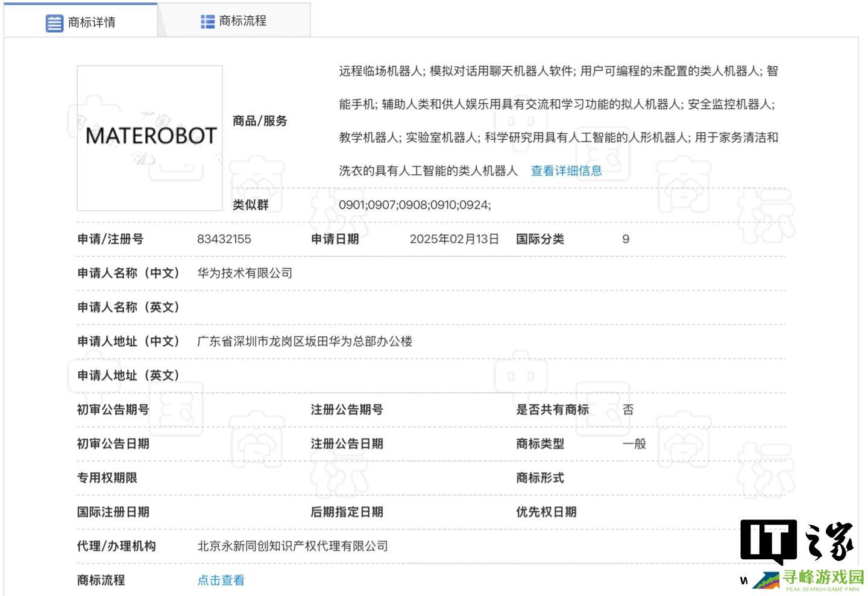
Task: Click the 商标类型 label
Action: click(x=540, y=444)
